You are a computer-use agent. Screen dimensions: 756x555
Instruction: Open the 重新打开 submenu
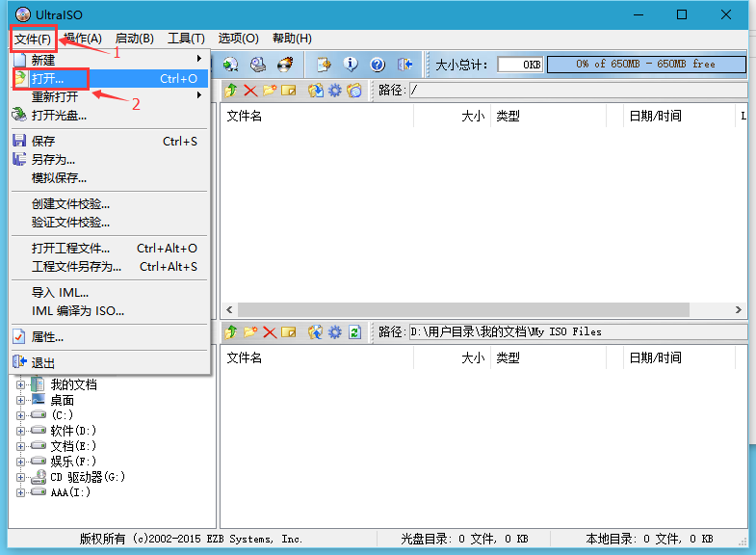tap(110, 97)
